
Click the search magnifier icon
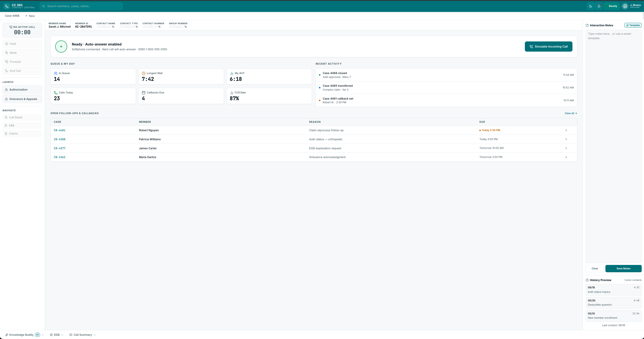pyautogui.click(x=44, y=6)
